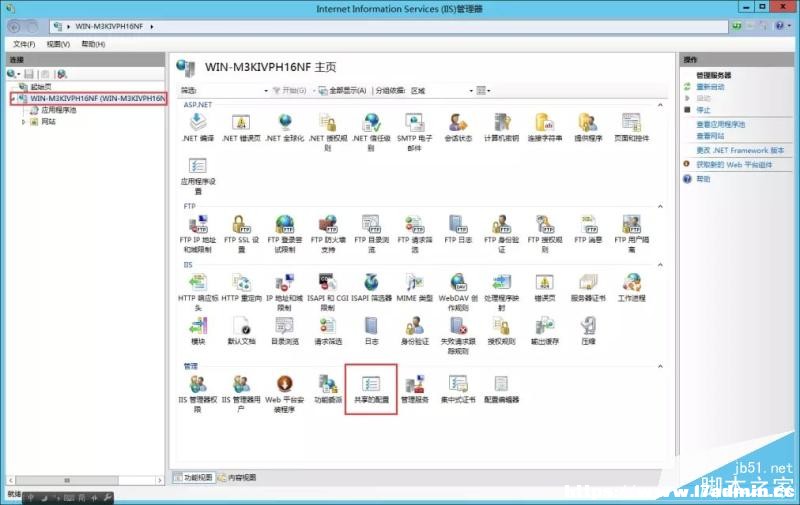Switch to the 功能视图 (Features View) tab
800x505 pixels.
[x=193, y=477]
